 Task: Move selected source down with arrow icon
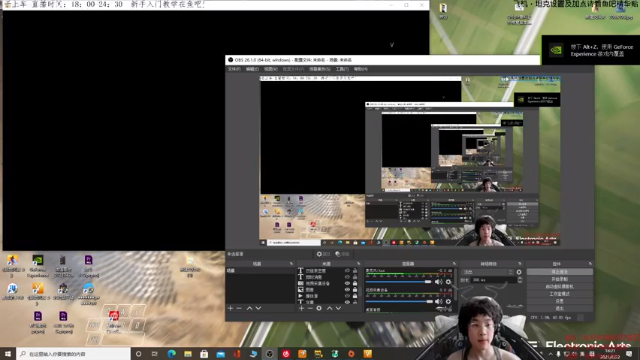[x=338, y=309]
